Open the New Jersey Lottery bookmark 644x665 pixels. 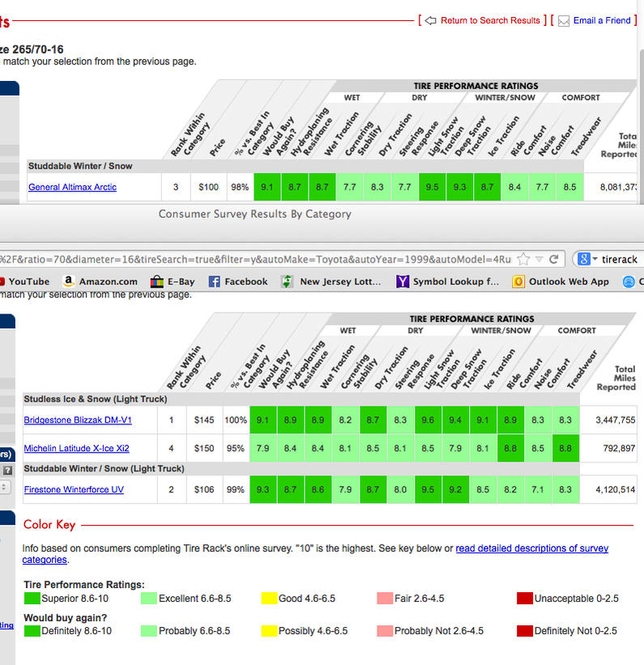331,282
